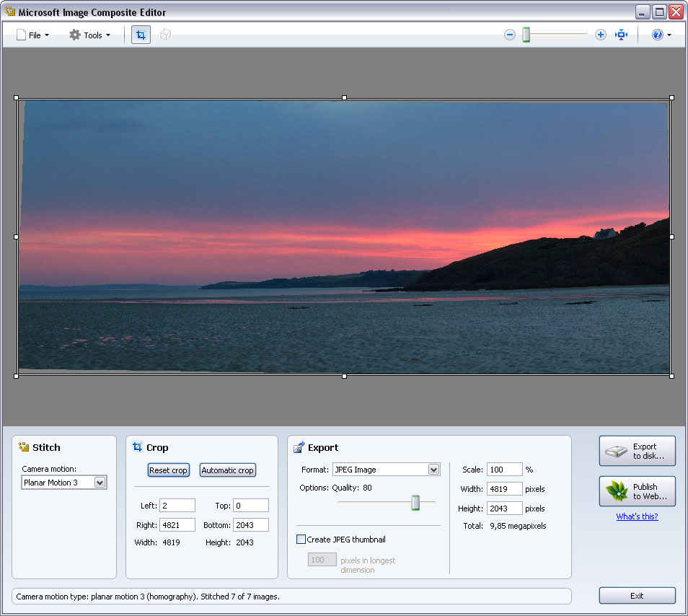688x616 pixels.
Task: Click the zoom in plus icon
Action: (601, 35)
